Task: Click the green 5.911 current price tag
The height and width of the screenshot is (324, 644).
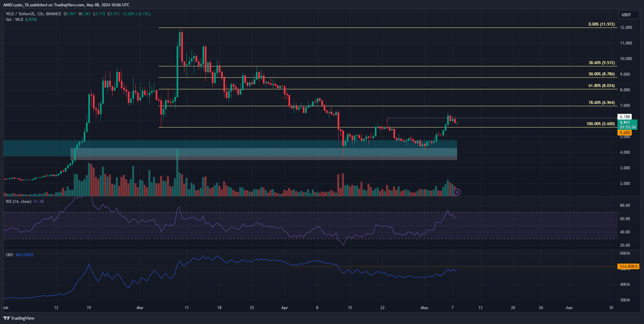Action: [625, 122]
